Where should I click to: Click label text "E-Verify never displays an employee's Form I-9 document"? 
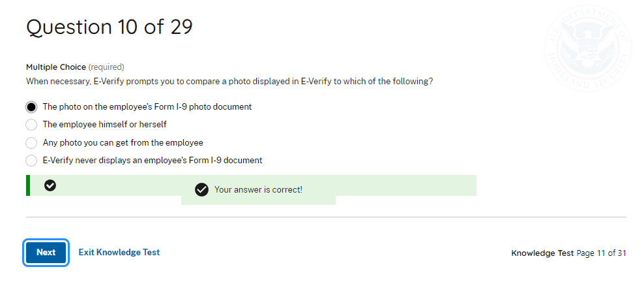click(152, 160)
